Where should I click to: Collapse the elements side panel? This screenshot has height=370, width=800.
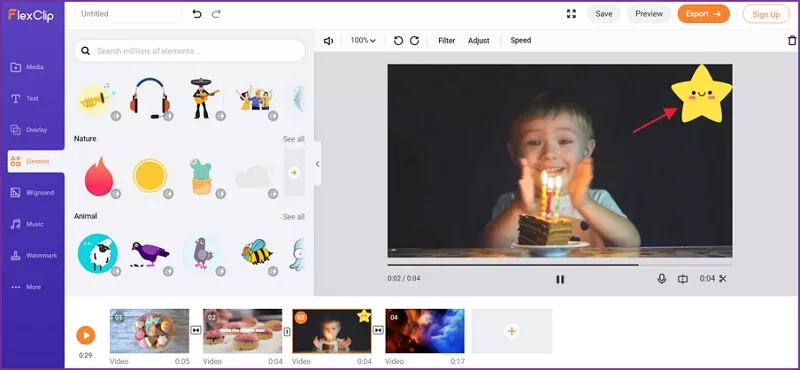pyautogui.click(x=317, y=164)
